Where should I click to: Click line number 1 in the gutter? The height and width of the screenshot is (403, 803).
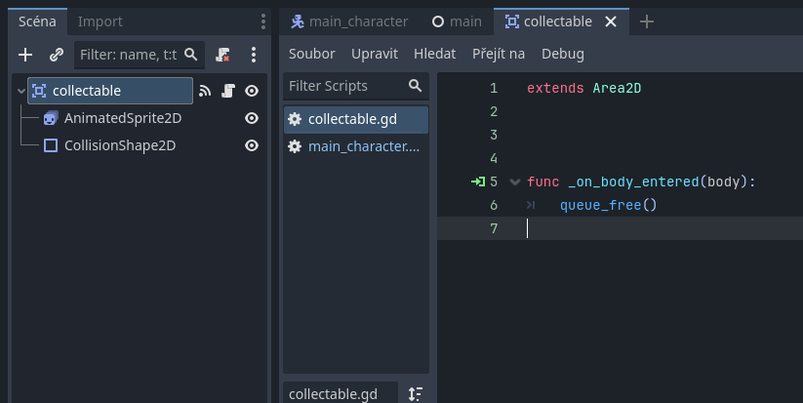tap(494, 88)
